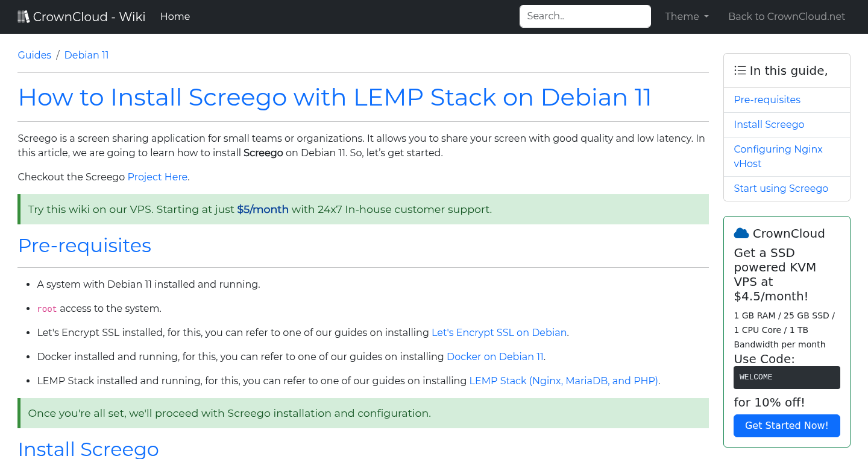This screenshot has width=868, height=459.
Task: Click the CrownCloud Wiki books logo icon
Action: [x=24, y=17]
